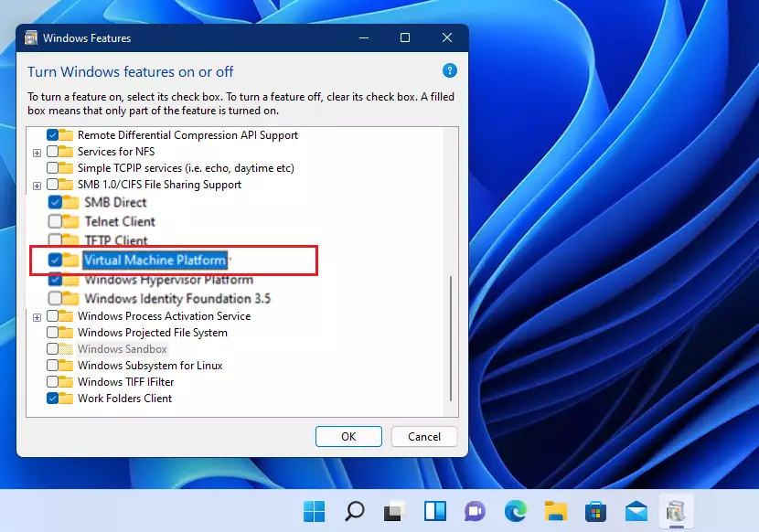
Task: Check Windows Projected File System
Action: 52,333
